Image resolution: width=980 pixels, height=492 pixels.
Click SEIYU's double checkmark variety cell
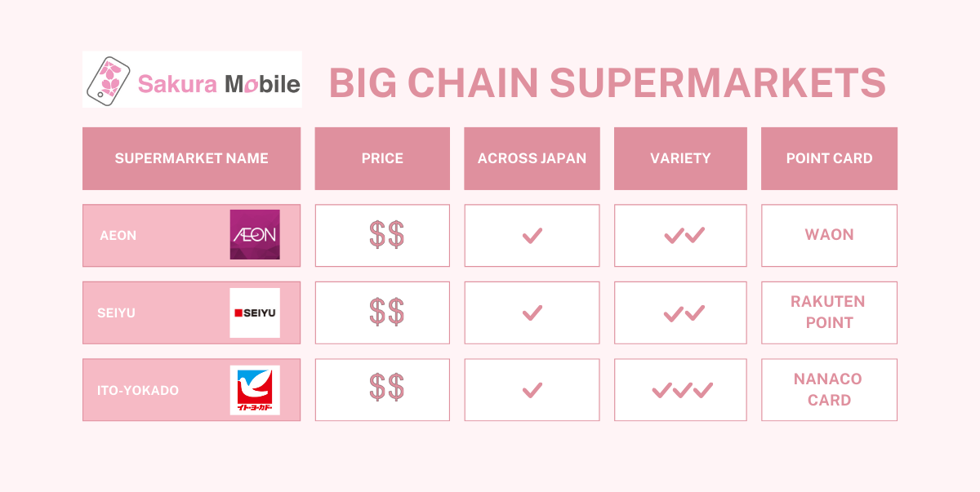click(x=684, y=313)
